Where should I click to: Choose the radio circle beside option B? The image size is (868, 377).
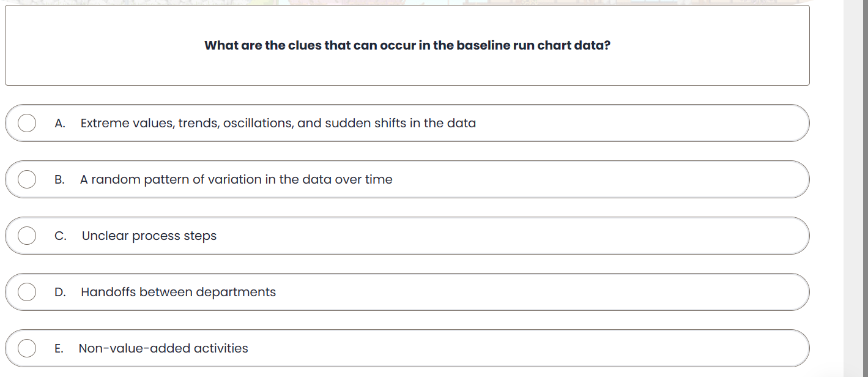tap(26, 179)
